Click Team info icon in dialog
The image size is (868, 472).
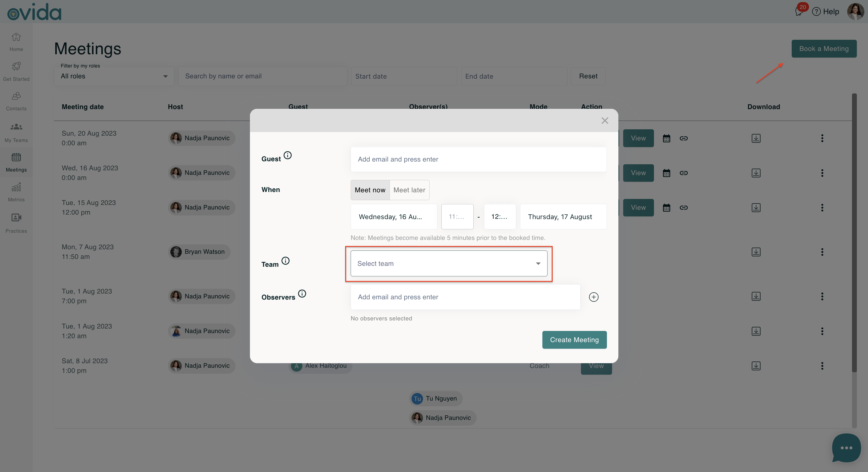coord(286,261)
